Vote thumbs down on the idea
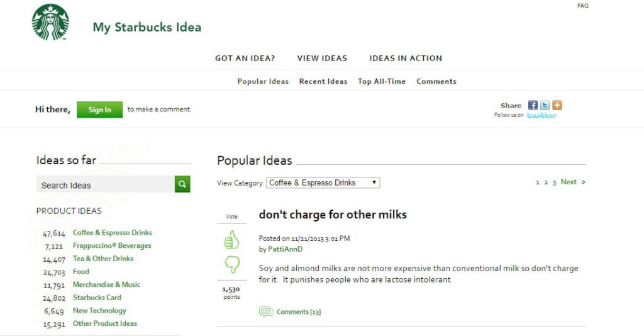Viewport: 644px width, 336px height. coord(231,264)
